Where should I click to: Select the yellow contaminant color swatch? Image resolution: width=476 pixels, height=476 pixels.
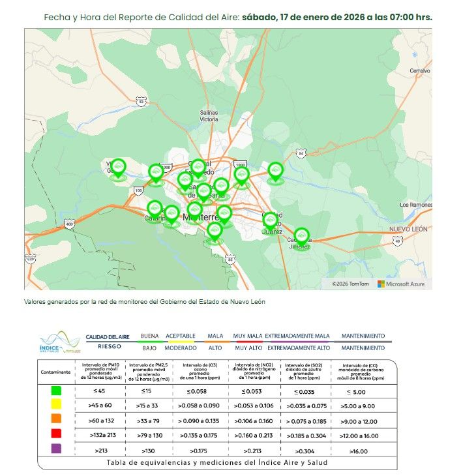tap(56, 406)
